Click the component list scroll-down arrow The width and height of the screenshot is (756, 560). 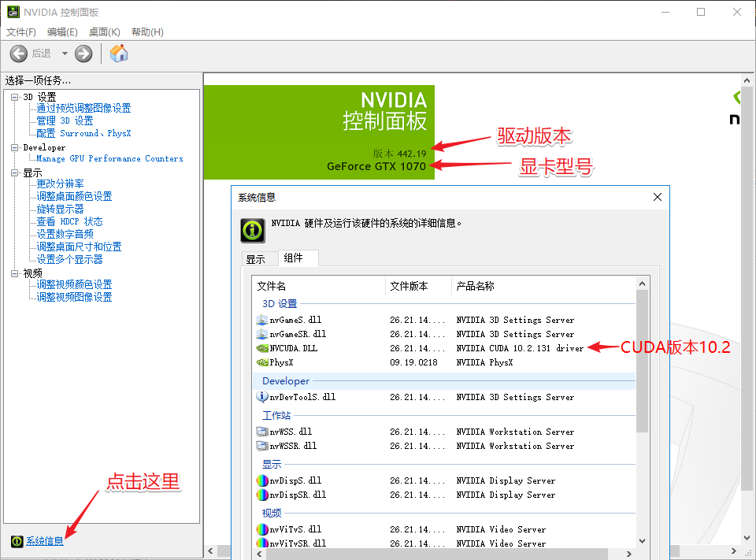coord(643,541)
